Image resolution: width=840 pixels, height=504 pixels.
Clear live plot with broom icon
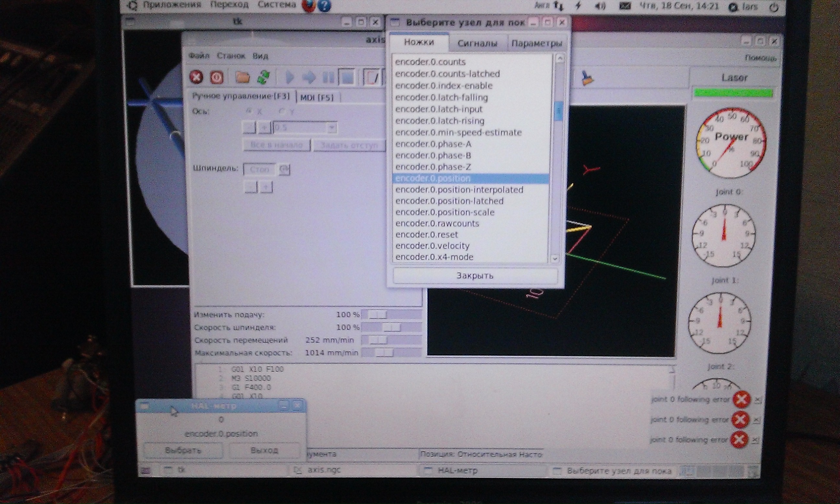click(587, 78)
